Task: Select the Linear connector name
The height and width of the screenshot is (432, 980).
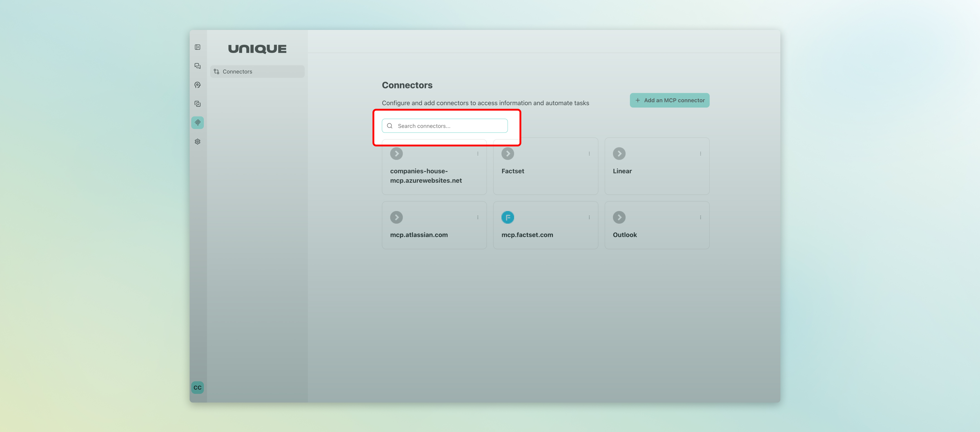Action: (622, 171)
